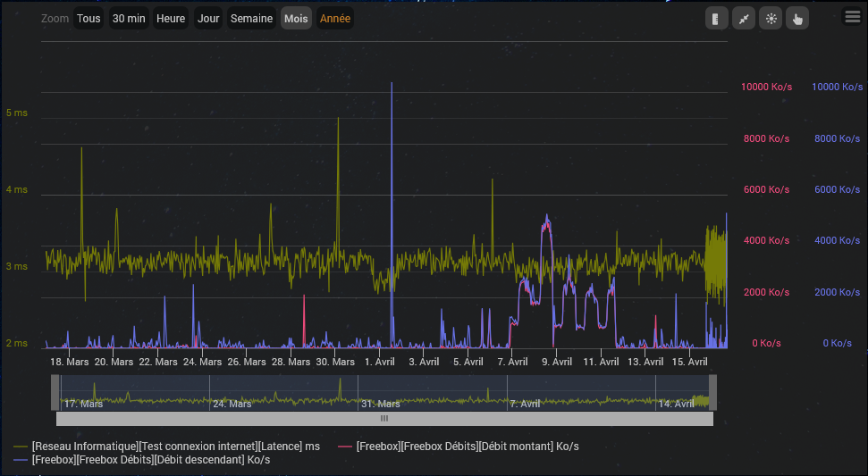Click the compress arrows icon
Image resolution: width=868 pixels, height=476 pixels.
(744, 19)
